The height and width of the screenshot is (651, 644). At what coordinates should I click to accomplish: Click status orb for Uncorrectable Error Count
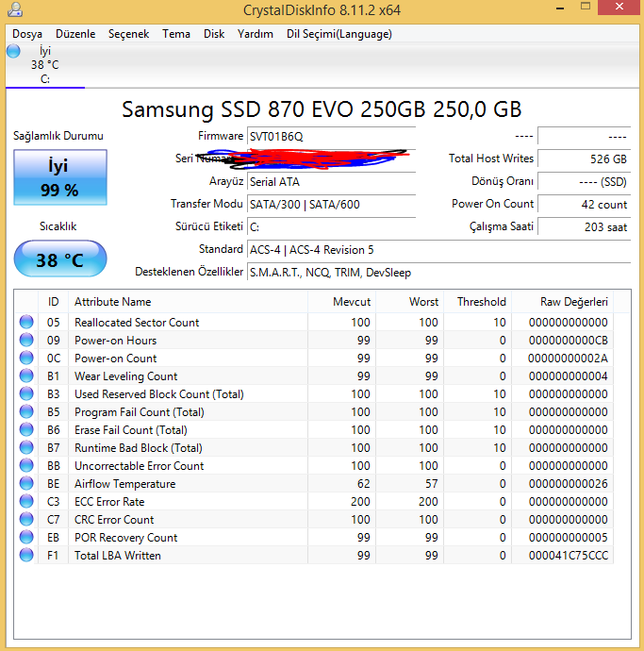(x=26, y=465)
